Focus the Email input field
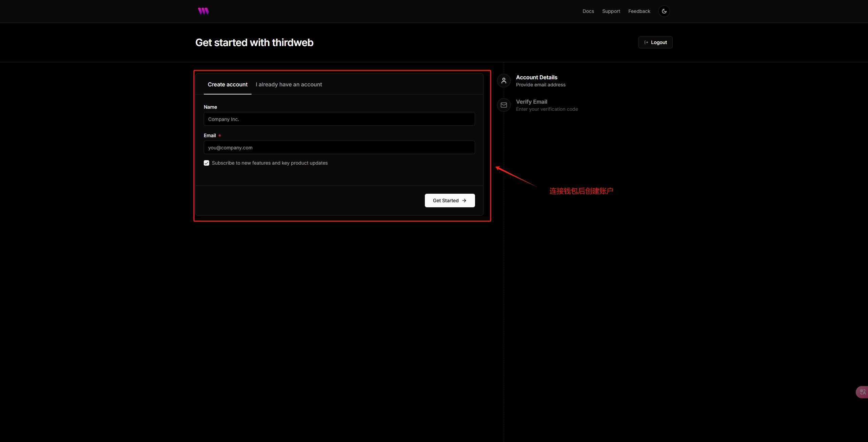This screenshot has width=868, height=442. pos(339,148)
